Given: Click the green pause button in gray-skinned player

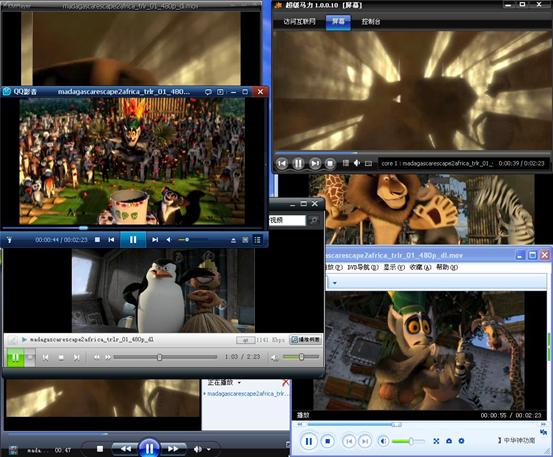Looking at the screenshot, I should coord(16,358).
